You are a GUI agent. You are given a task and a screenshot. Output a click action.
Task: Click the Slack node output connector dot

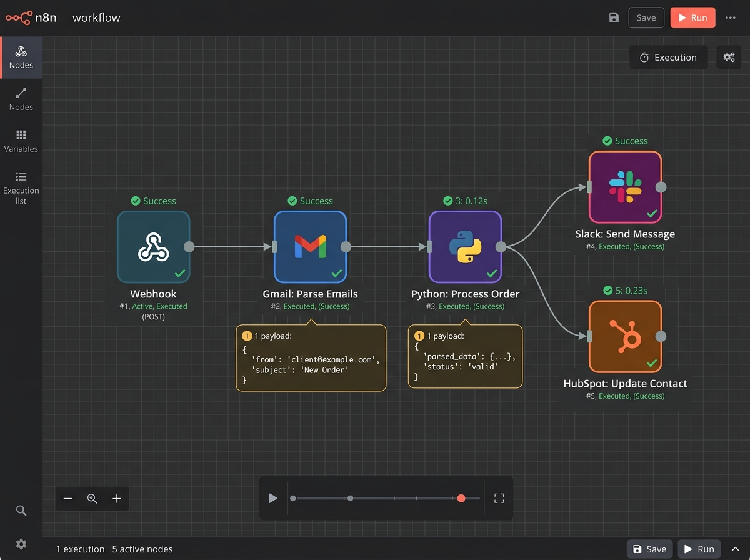tap(661, 187)
